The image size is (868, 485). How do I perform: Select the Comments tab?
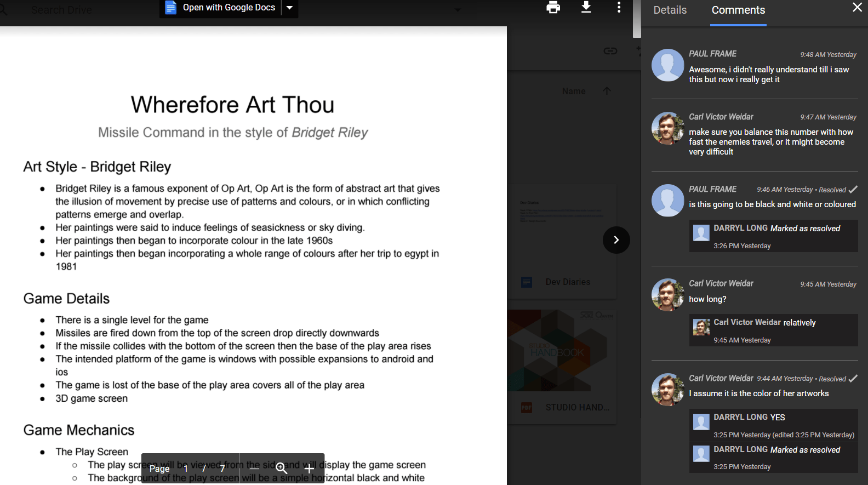pos(738,10)
